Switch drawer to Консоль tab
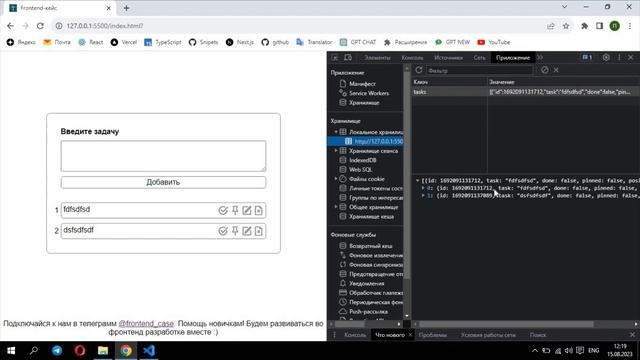The width and height of the screenshot is (640, 360). coord(355,335)
